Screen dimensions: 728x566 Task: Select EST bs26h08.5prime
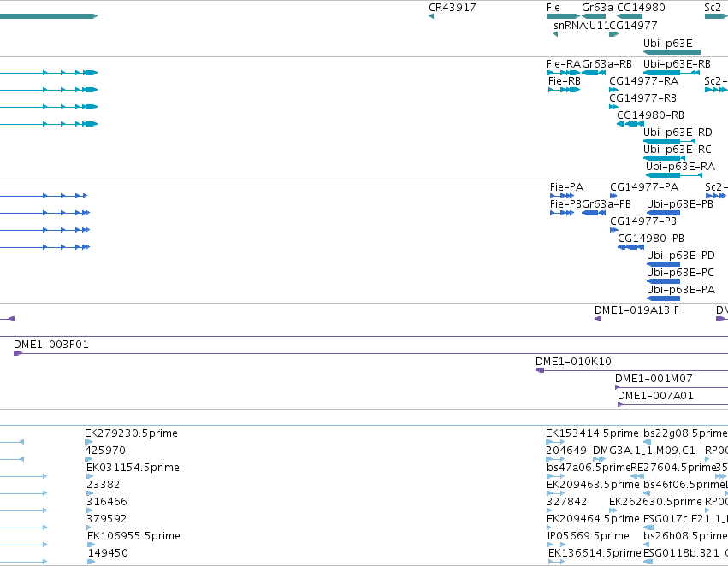tap(647, 545)
